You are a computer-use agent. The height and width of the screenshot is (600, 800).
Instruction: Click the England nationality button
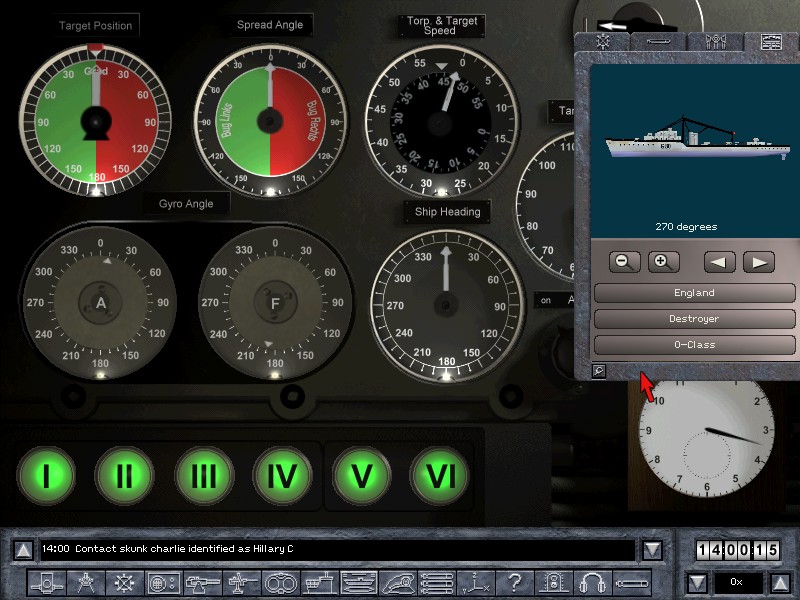(694, 293)
